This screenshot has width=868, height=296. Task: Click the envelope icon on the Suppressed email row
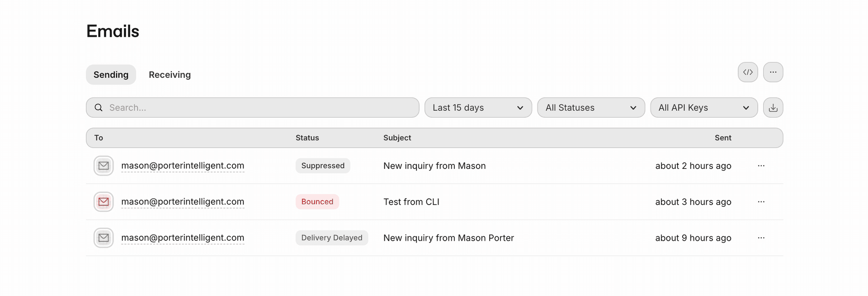tap(104, 166)
